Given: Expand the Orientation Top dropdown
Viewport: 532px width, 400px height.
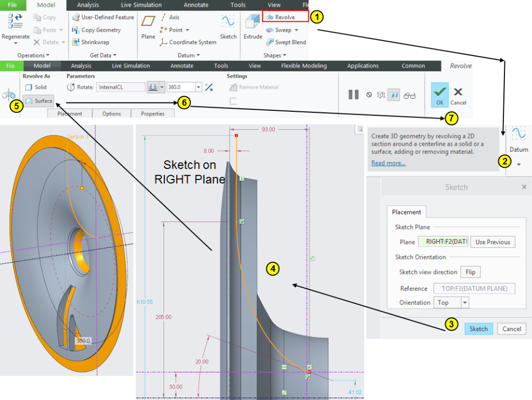Looking at the screenshot, I should pos(465,302).
